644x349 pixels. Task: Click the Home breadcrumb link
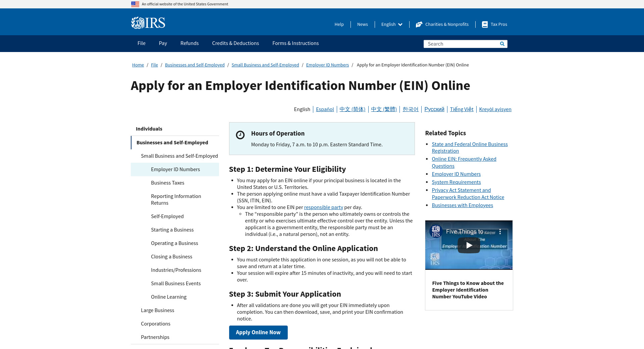pyautogui.click(x=138, y=65)
